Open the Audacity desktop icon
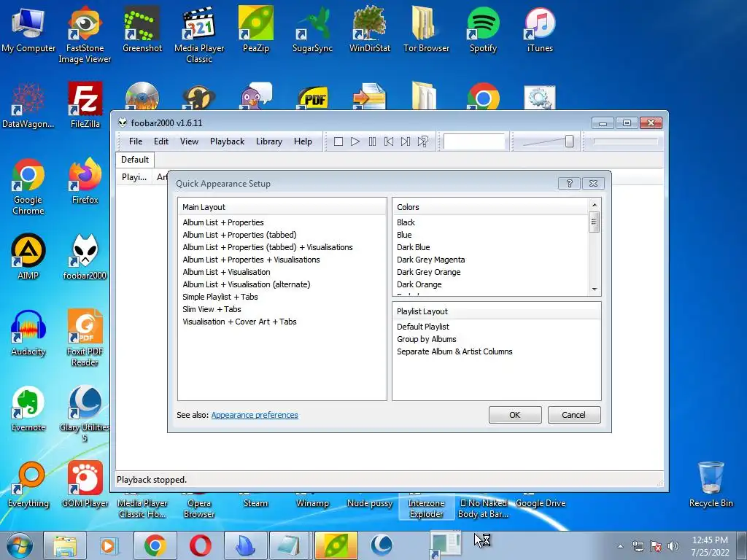 pos(28,333)
